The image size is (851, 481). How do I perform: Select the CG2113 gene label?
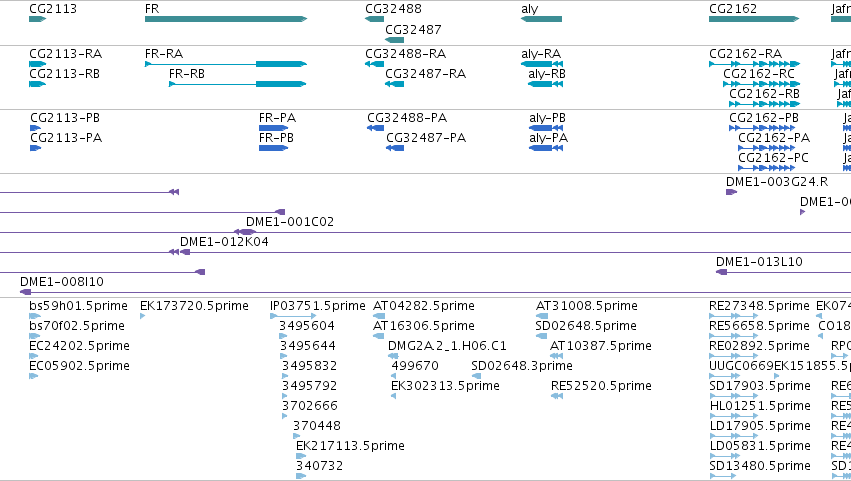tap(53, 9)
